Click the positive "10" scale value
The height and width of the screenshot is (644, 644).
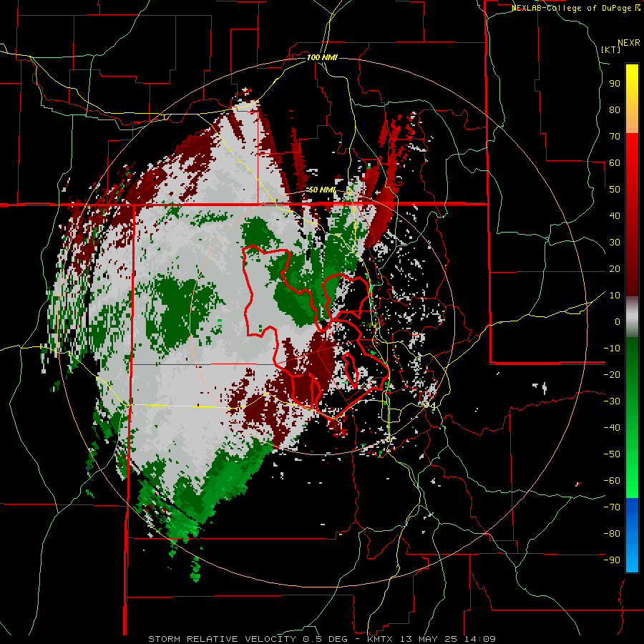(x=615, y=296)
